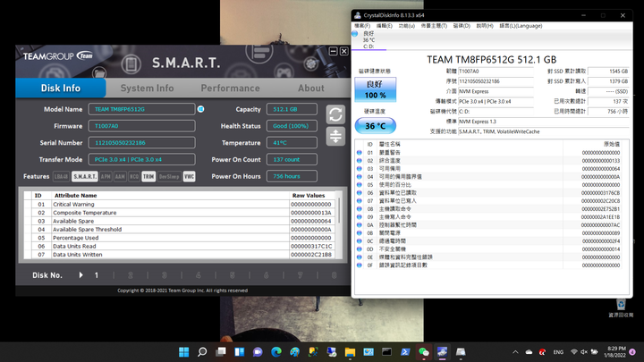The height and width of the screenshot is (362, 644).
Task: Open the Windows Start menu
Action: click(x=184, y=352)
